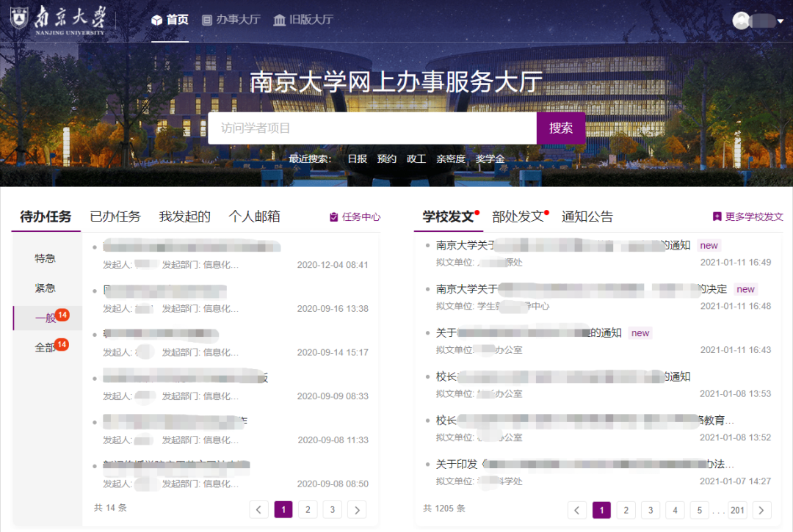Select recent search 预约
793x532 pixels.
click(x=386, y=158)
